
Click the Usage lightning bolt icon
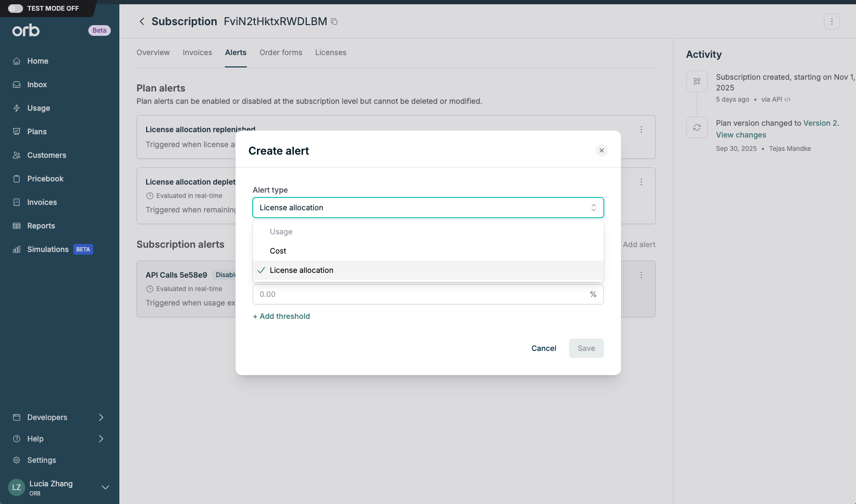click(17, 108)
